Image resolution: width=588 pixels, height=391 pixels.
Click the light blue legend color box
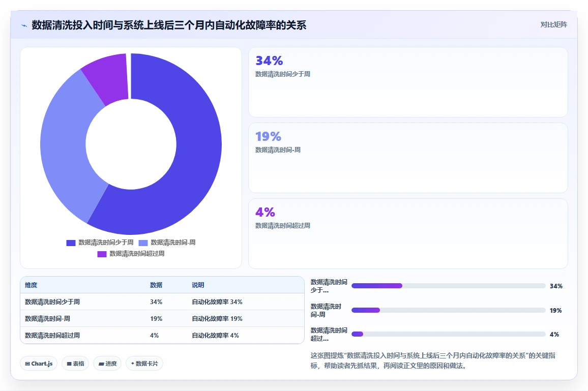pos(143,243)
